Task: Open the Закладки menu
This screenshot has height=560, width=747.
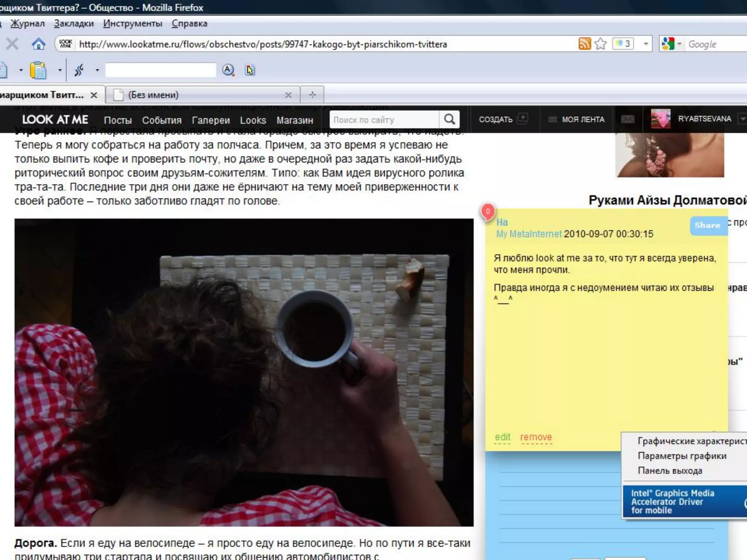Action: click(x=74, y=23)
